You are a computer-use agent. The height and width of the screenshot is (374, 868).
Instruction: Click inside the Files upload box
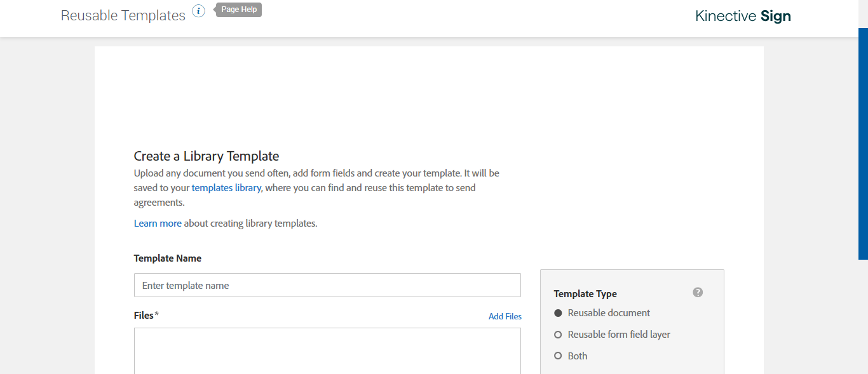point(327,351)
